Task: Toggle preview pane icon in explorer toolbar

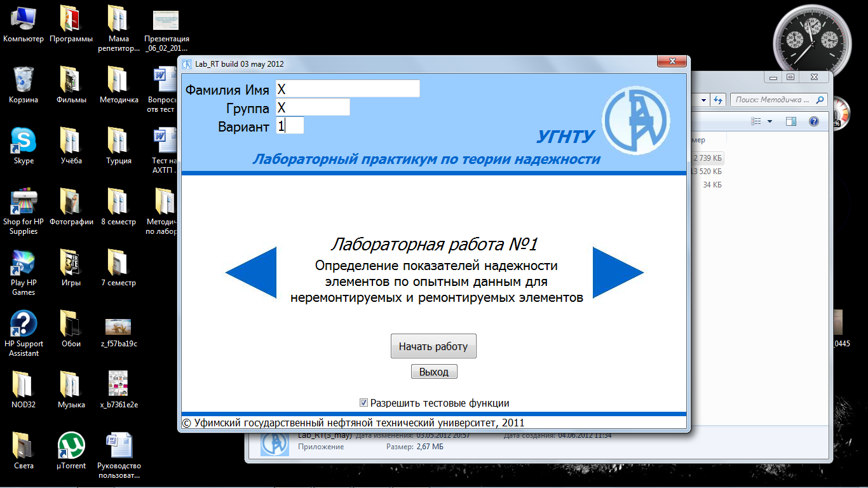Action: 791,121
